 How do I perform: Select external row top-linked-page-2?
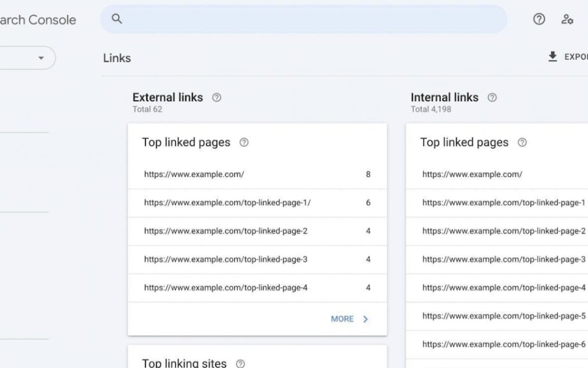coord(257,231)
